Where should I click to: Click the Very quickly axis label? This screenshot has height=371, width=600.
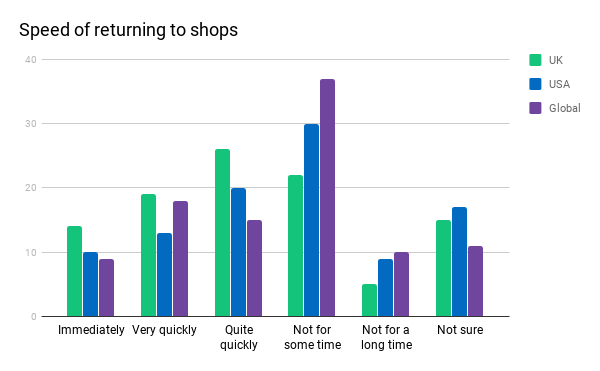(164, 330)
